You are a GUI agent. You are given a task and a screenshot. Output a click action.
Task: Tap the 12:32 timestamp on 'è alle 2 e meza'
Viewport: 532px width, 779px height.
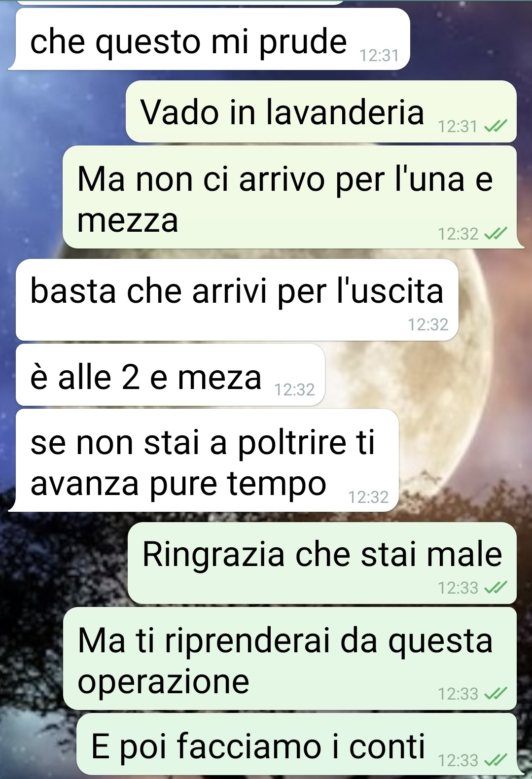294,390
